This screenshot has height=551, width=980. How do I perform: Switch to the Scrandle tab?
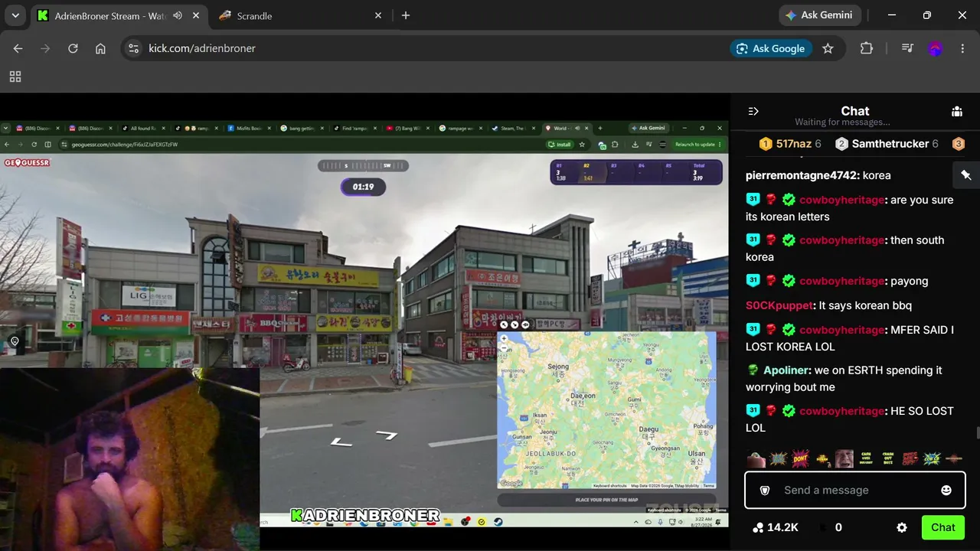click(x=299, y=15)
